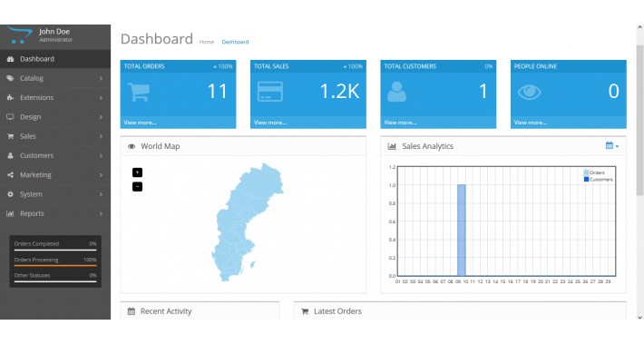Zoom out on the world map
The height and width of the screenshot is (345, 644).
137,187
